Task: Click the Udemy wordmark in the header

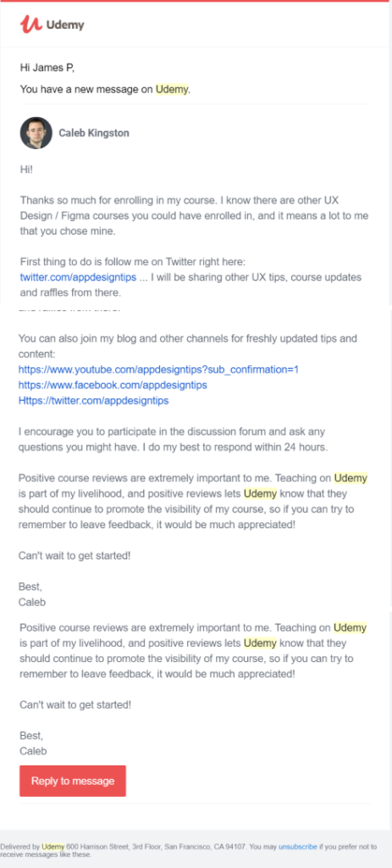Action: click(65, 25)
